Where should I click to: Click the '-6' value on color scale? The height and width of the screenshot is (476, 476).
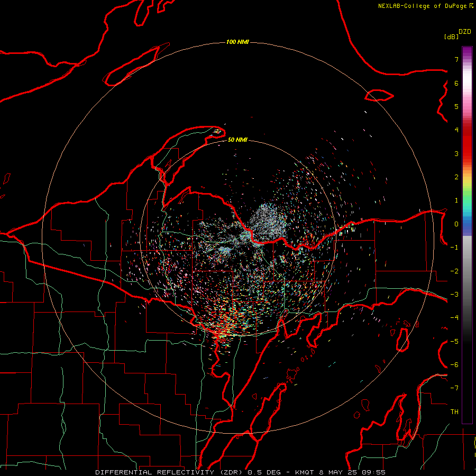(x=454, y=365)
